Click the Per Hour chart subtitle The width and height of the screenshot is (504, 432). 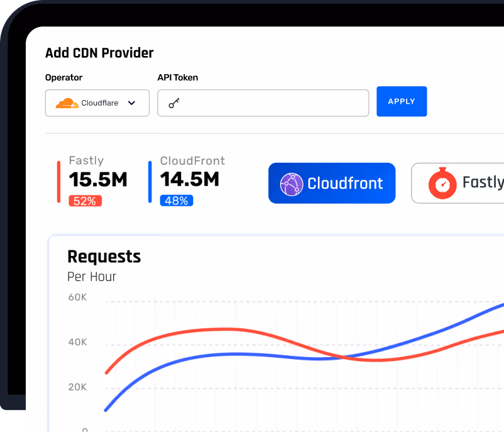[x=92, y=277]
